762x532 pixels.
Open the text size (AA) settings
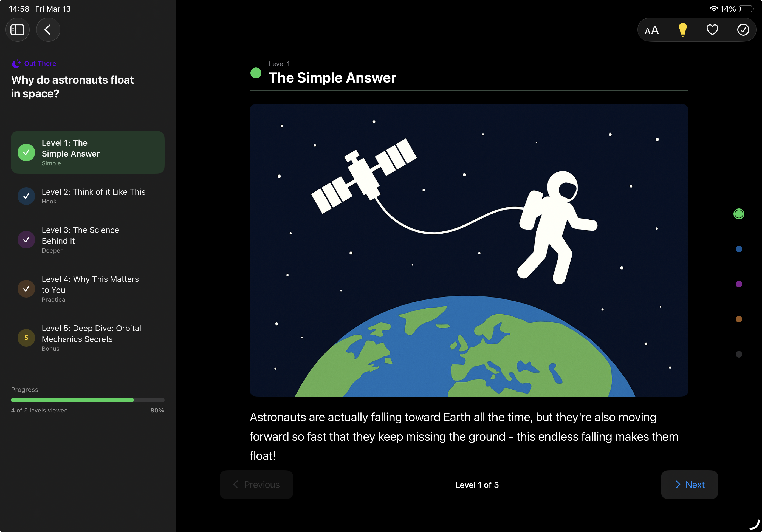pos(652,30)
